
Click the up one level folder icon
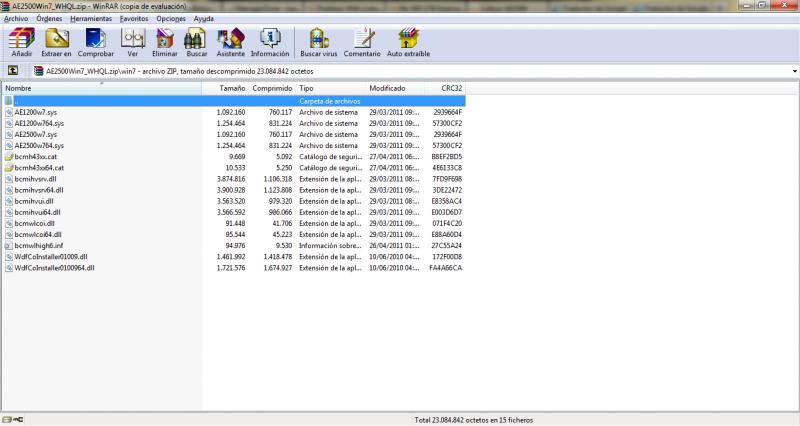tap(13, 71)
